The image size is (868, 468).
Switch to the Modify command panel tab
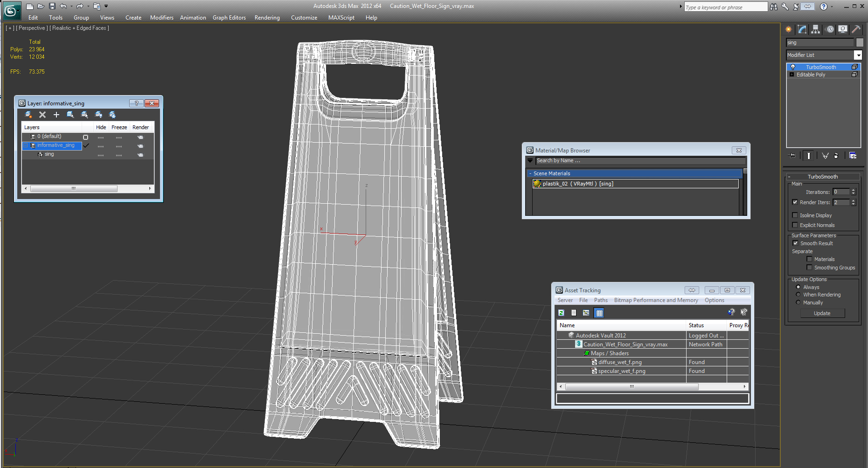802,29
